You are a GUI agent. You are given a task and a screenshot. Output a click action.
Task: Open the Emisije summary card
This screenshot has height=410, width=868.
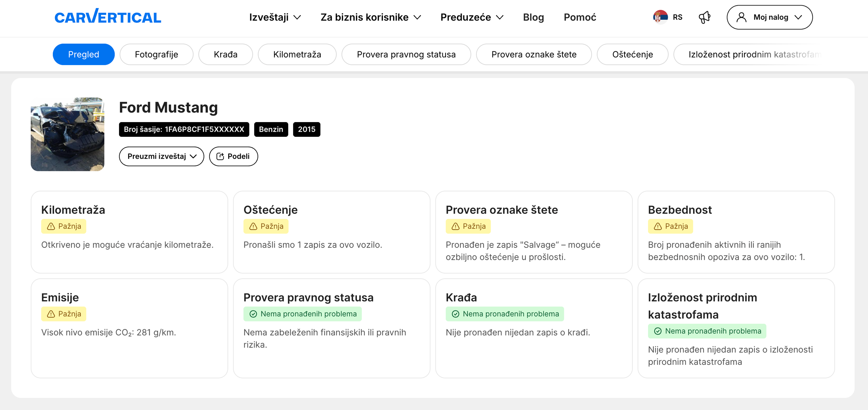point(129,328)
